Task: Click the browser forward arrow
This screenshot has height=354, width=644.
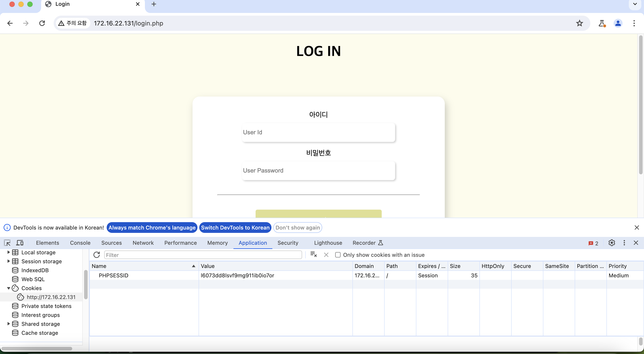Action: 26,23
